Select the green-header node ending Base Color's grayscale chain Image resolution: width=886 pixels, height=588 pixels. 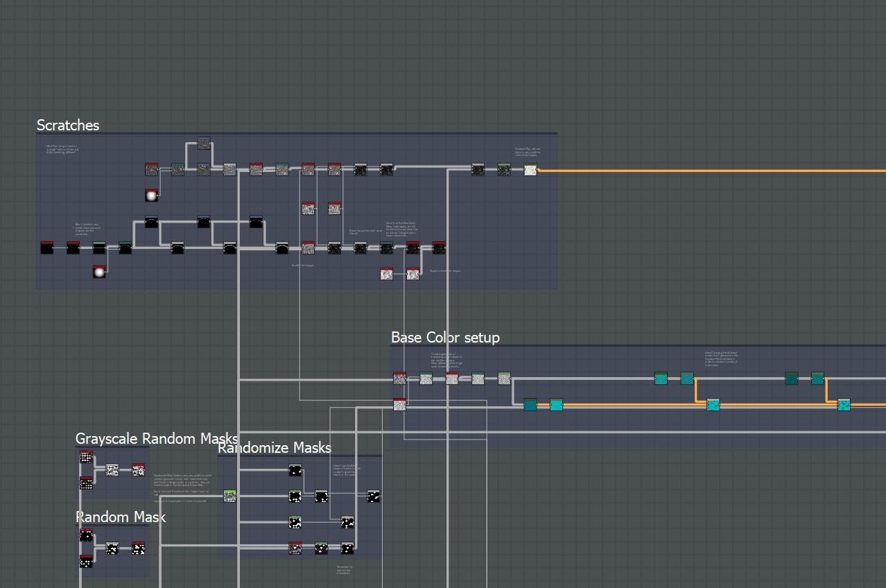tap(504, 379)
